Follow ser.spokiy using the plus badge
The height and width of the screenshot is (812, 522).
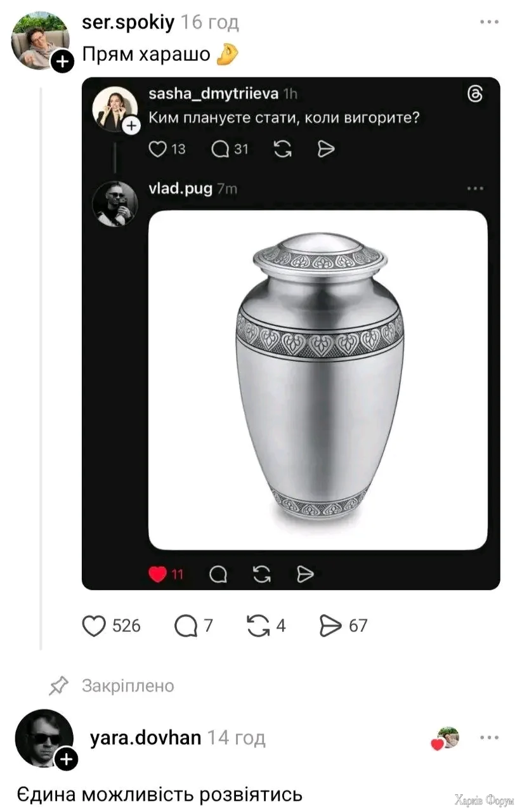point(62,62)
